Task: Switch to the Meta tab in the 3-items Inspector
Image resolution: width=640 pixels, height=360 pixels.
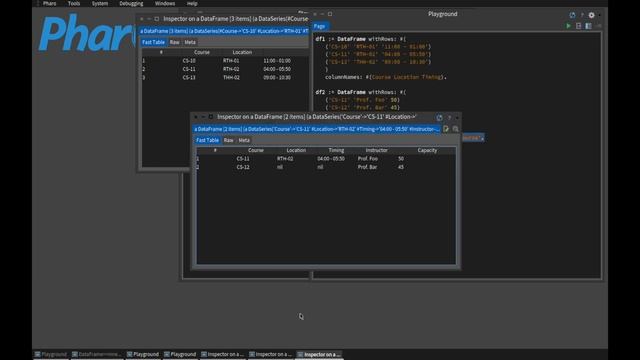Action: pos(190,42)
